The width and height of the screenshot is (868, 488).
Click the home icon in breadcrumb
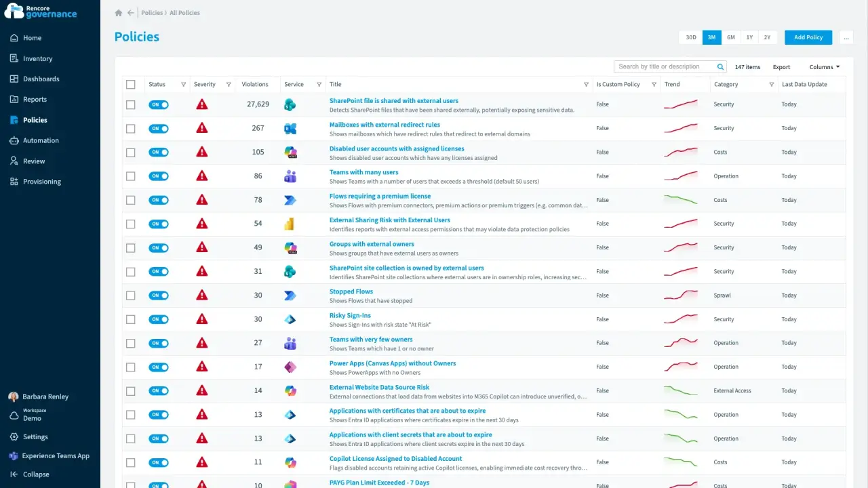click(119, 13)
